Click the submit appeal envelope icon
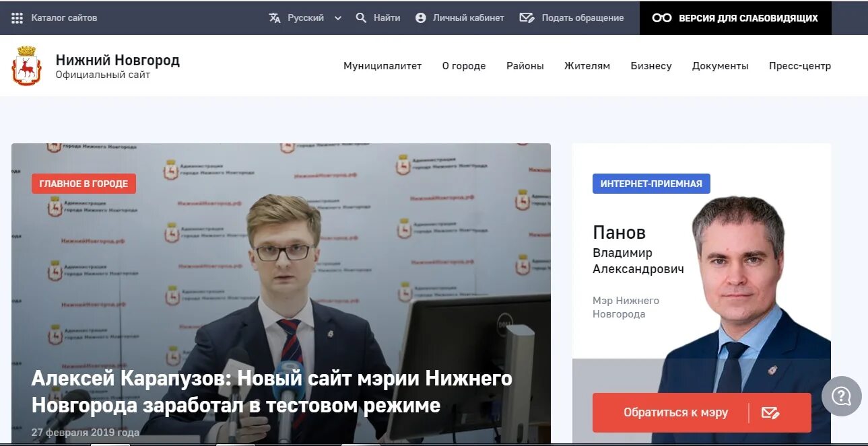This screenshot has height=446, width=868. tap(527, 18)
